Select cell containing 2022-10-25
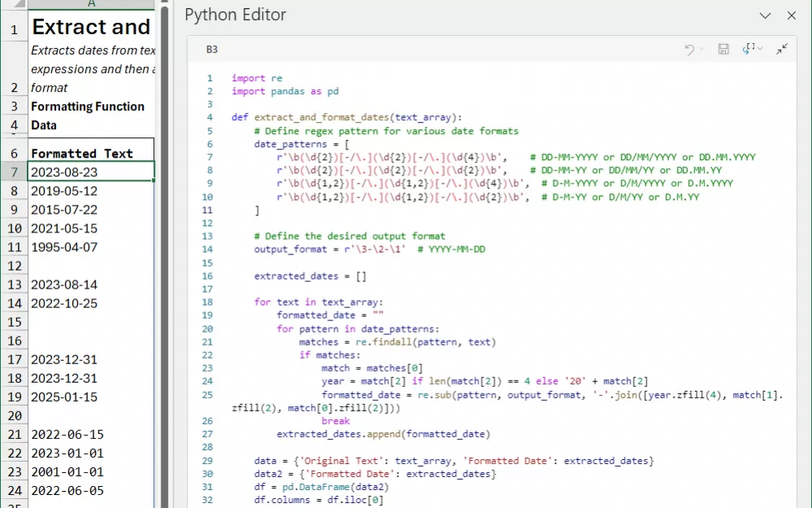This screenshot has height=508, width=812. tap(91, 303)
